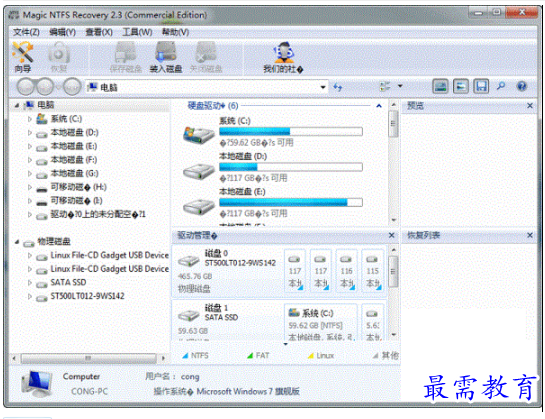Click the 关闭磁盘 close disk icon
The image size is (545, 419).
pyautogui.click(x=206, y=57)
